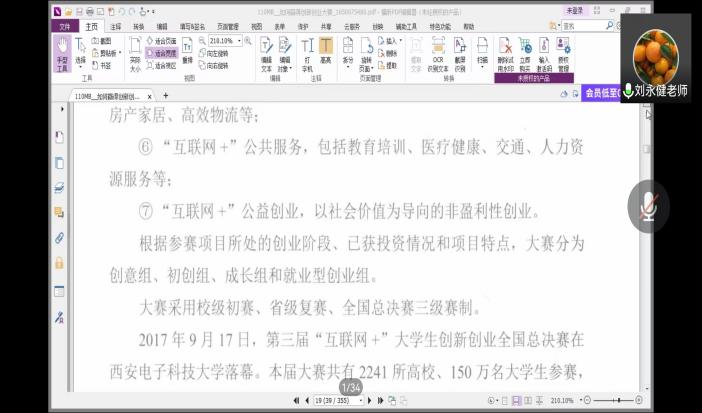Toggle Fit Width (适合宽度) view

coord(161,53)
